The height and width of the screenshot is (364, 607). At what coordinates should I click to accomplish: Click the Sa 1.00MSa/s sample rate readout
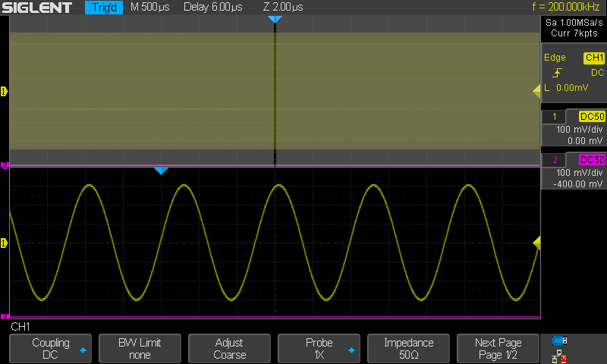pos(574,23)
